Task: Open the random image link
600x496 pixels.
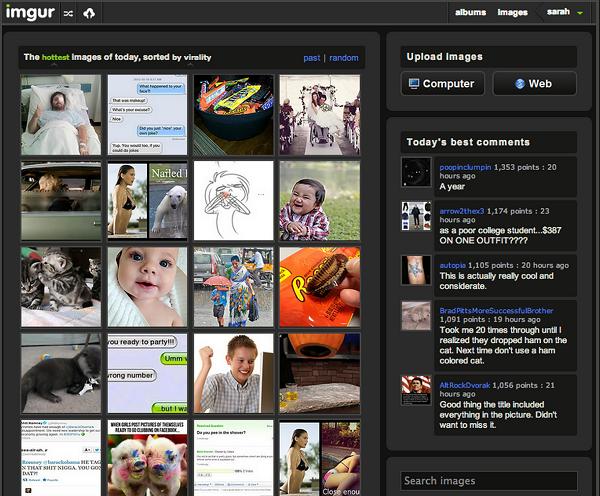Action: pos(343,58)
